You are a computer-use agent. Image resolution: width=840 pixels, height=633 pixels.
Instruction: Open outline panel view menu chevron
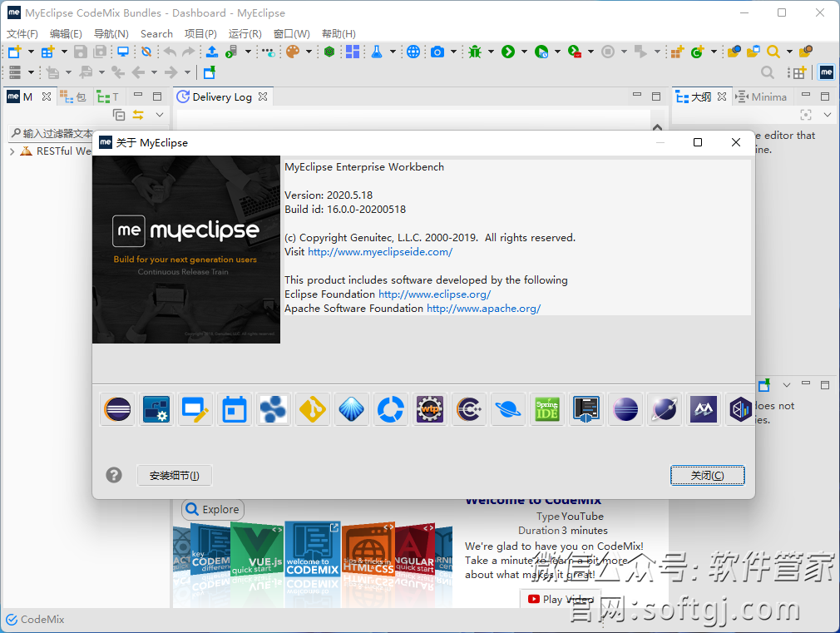[x=828, y=114]
